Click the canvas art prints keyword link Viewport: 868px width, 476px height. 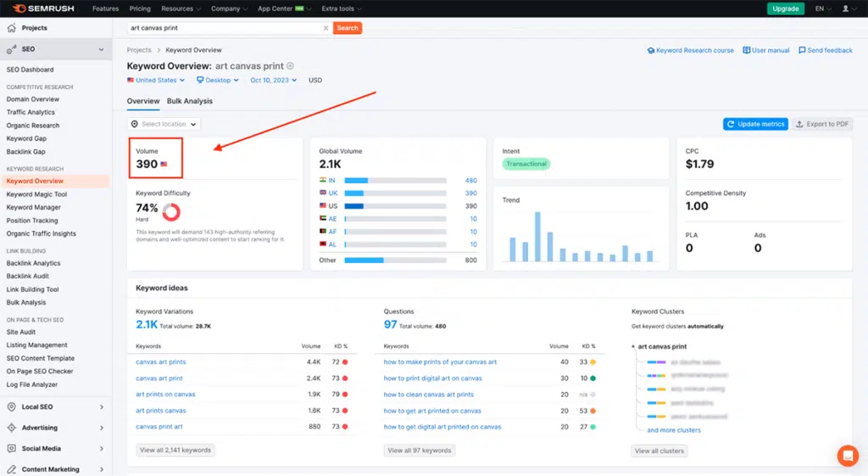point(160,361)
